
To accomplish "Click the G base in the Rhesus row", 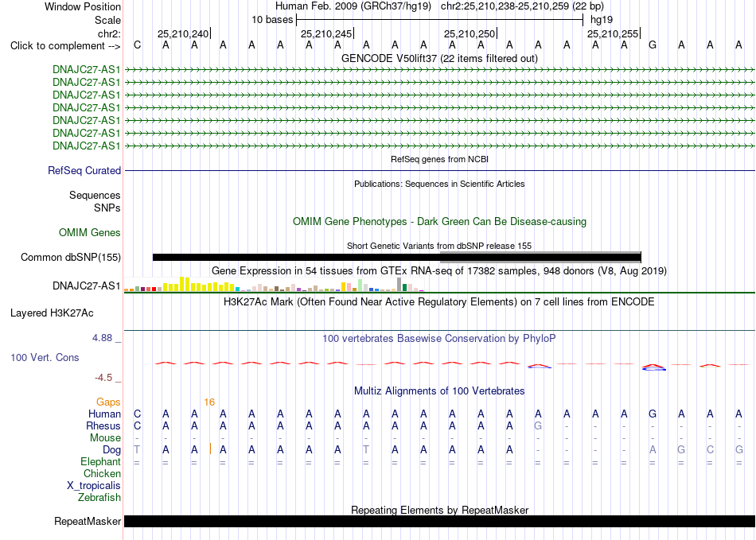I will tap(538, 425).
